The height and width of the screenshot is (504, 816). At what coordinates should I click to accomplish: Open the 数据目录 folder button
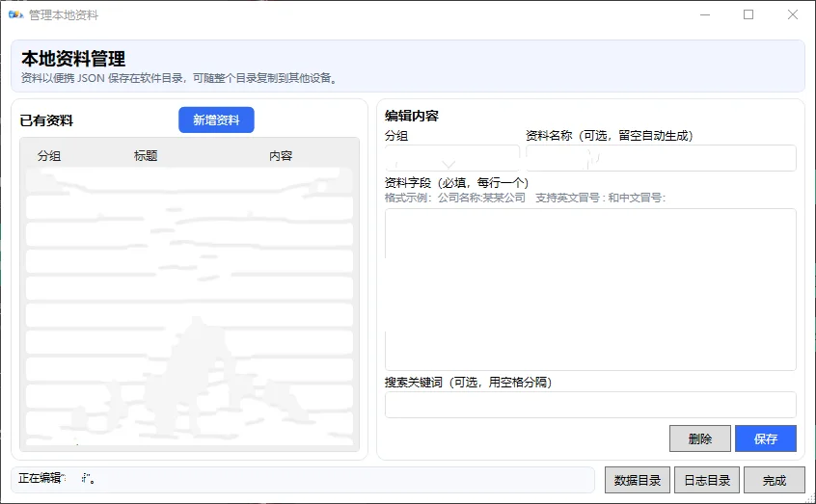tap(637, 480)
